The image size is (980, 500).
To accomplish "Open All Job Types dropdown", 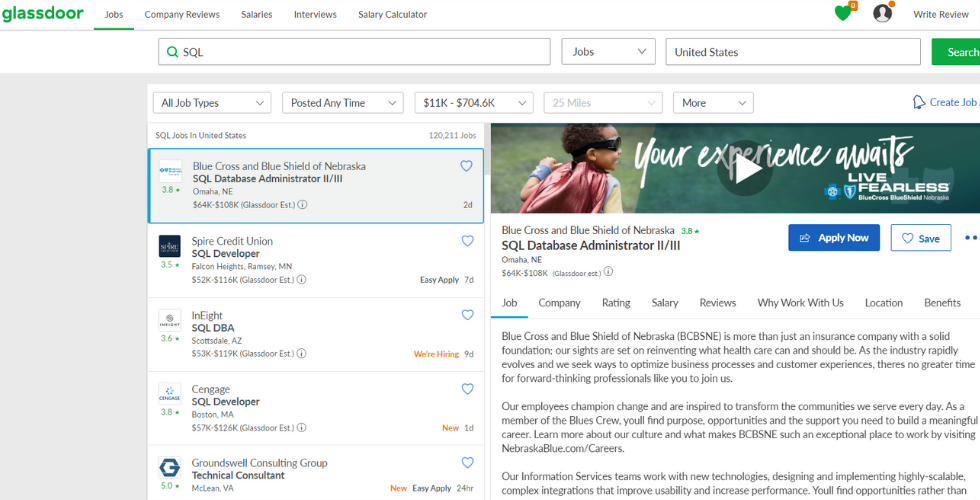I will [212, 103].
